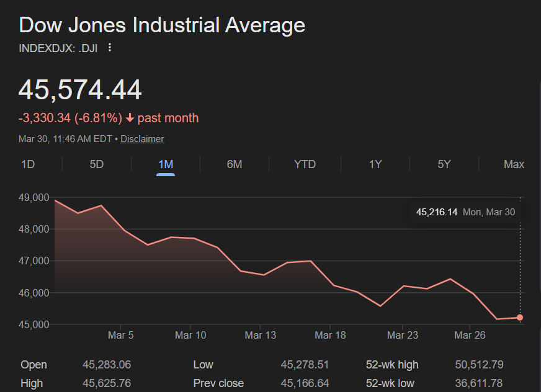Click the red down arrow indicator
Screen dimensions: 541x392
click(130, 118)
